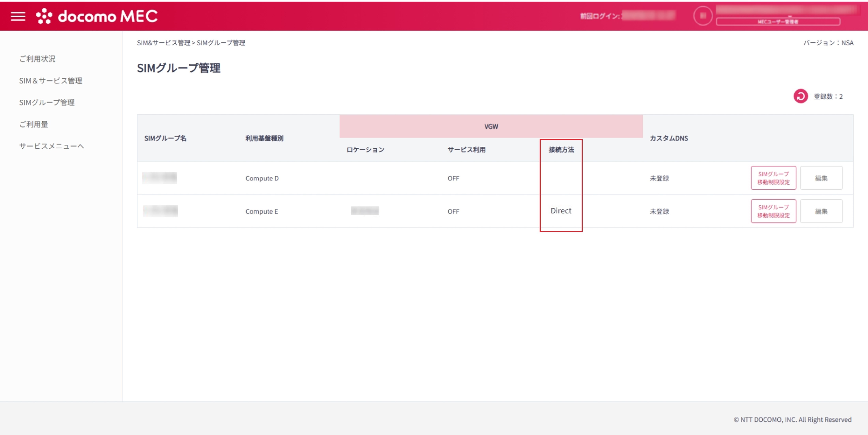Go to サービスメニューへ in sidebar
Image resolution: width=868 pixels, height=435 pixels.
[51, 146]
